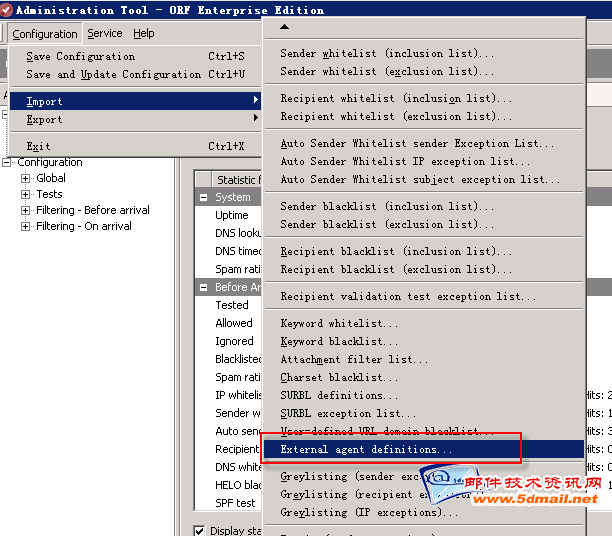This screenshot has height=536, width=612.
Task: Import Sender blacklist inclusion list
Action: coord(424,206)
